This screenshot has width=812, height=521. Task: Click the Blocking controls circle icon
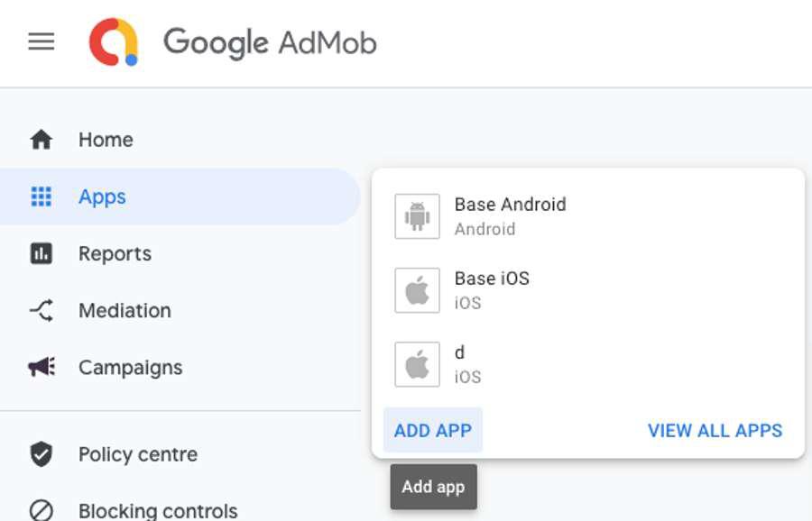click(x=42, y=510)
